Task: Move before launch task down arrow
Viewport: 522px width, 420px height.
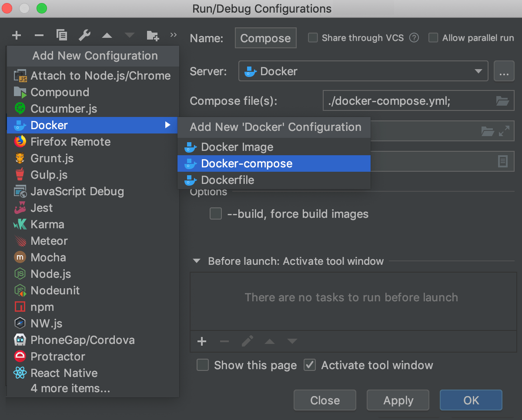Action: (292, 342)
